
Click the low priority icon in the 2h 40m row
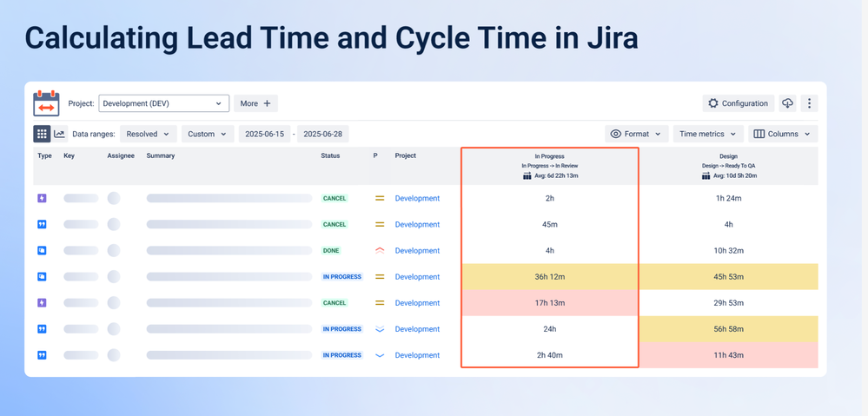click(x=380, y=355)
